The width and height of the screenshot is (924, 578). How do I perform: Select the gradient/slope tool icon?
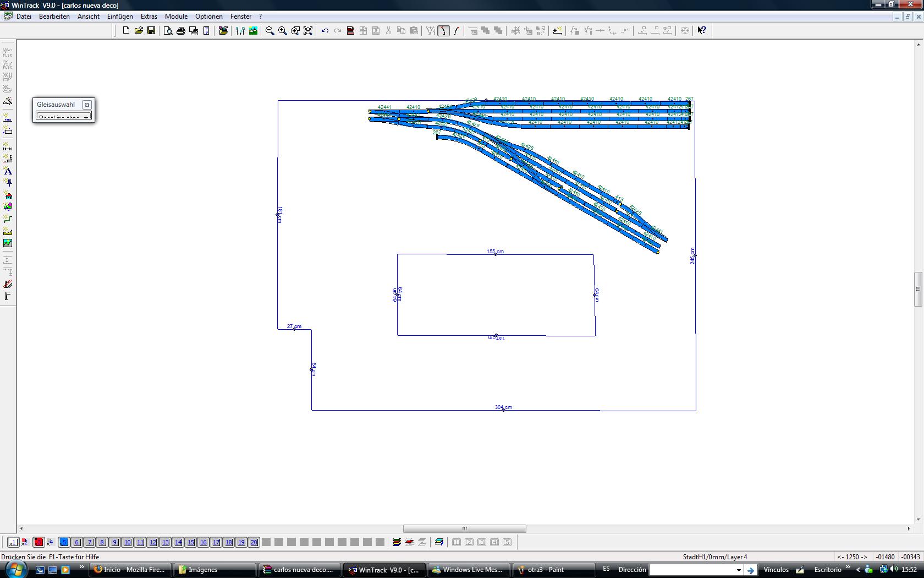pos(8,284)
